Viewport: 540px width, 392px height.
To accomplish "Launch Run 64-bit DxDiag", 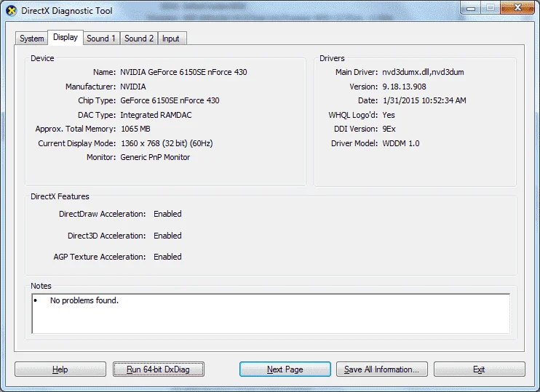I will 159,369.
